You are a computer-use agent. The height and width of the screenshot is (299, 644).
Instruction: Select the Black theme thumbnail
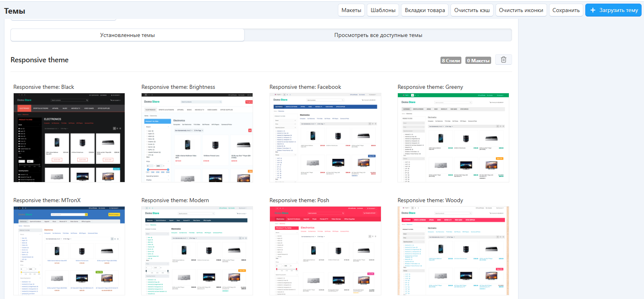[69, 138]
